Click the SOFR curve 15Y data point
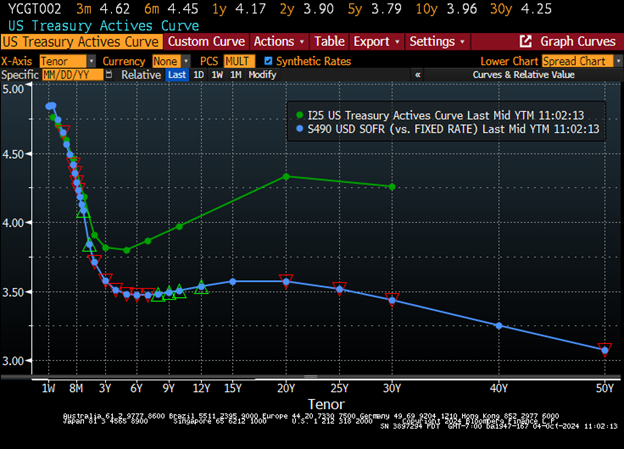 (x=233, y=282)
